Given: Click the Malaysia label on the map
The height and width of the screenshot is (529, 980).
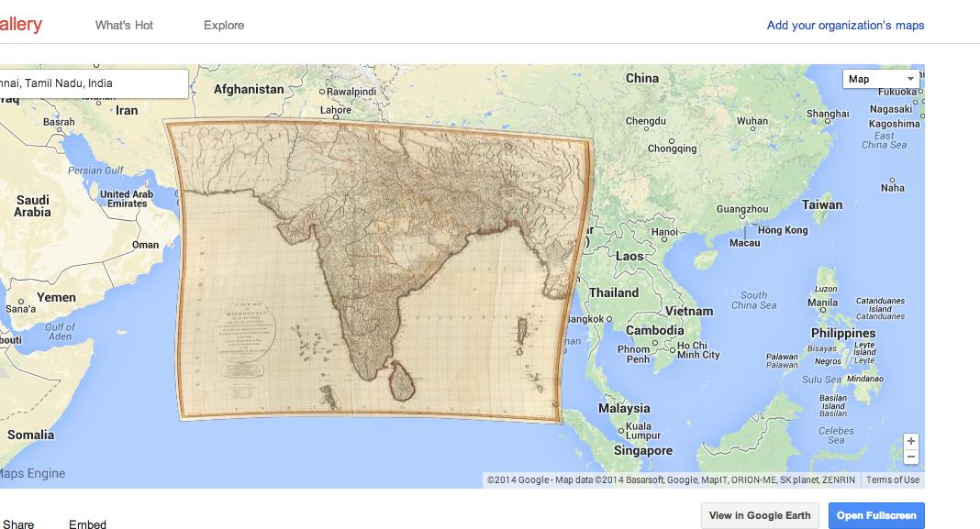Looking at the screenshot, I should [624, 409].
